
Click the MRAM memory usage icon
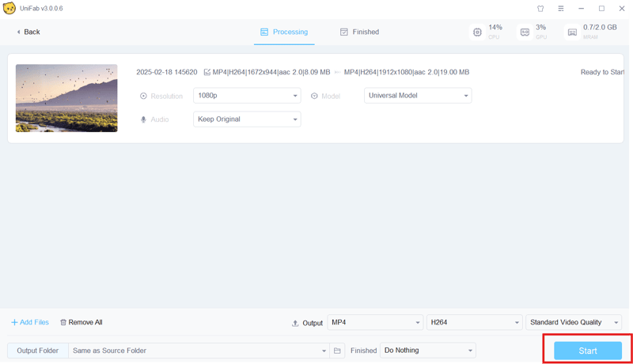click(x=572, y=32)
